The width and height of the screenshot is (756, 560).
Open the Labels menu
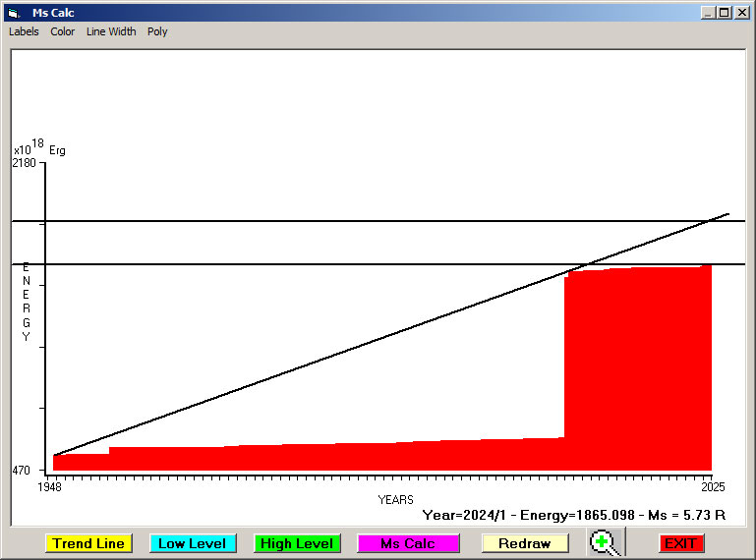(x=24, y=31)
